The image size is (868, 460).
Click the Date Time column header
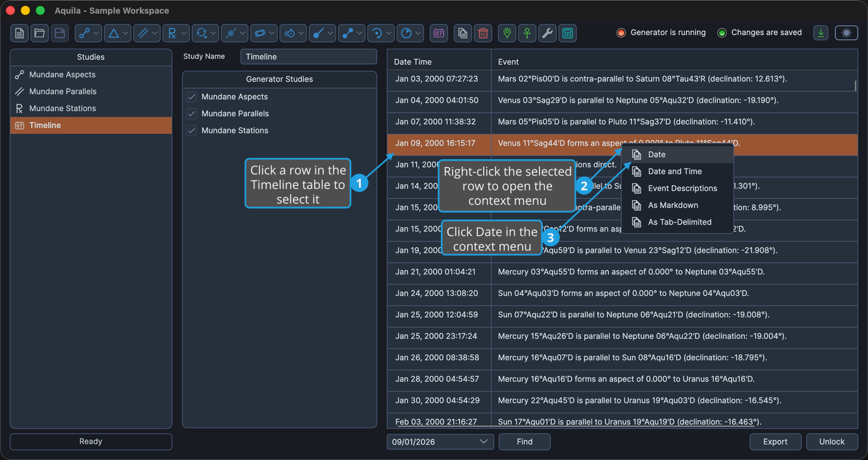pyautogui.click(x=439, y=62)
